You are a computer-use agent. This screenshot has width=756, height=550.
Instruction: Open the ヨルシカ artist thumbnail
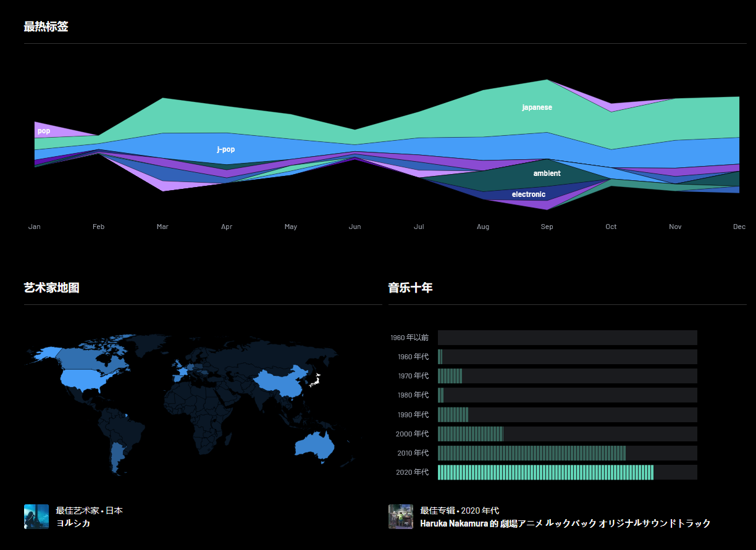click(36, 517)
